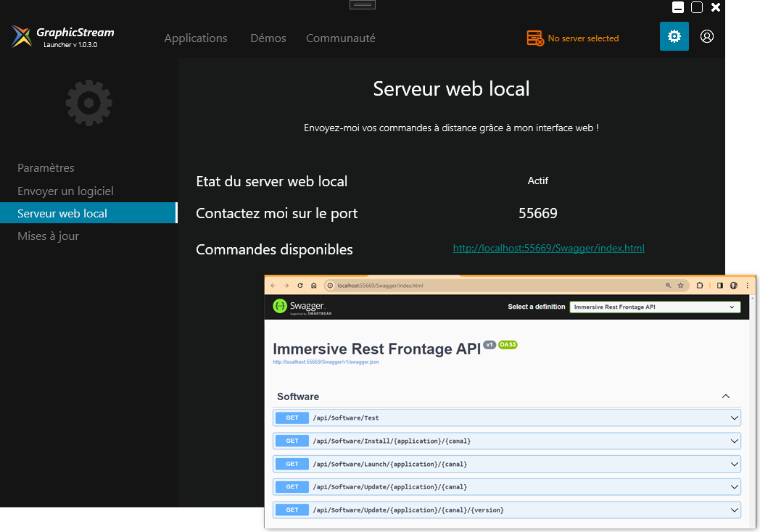Click the orange no-server icon
Image resolution: width=760 pixels, height=532 pixels.
[535, 38]
